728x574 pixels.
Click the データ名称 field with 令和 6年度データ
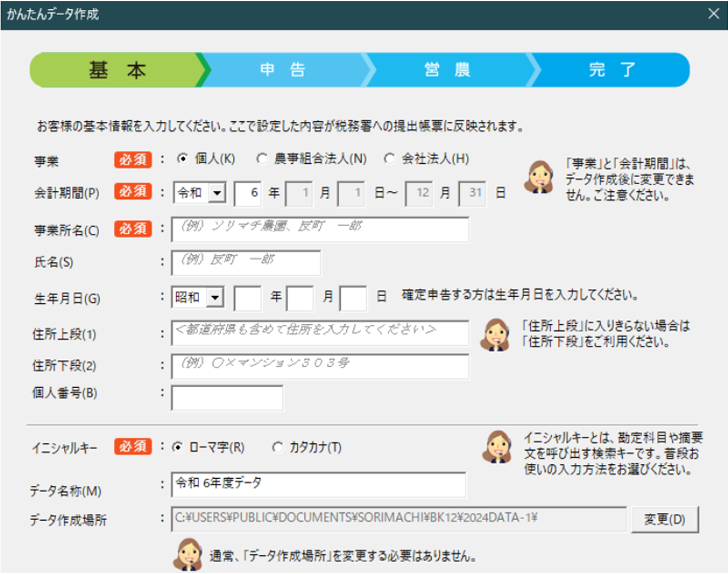318,484
